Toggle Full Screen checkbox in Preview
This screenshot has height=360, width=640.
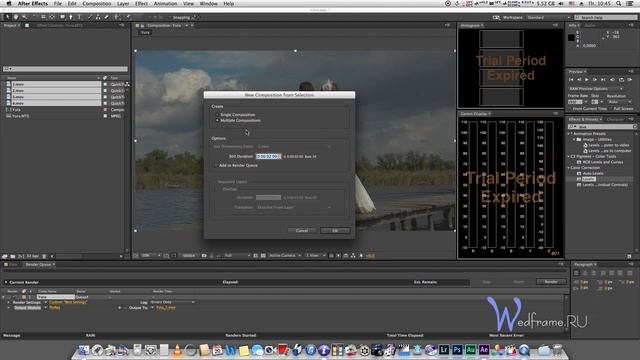(x=611, y=109)
